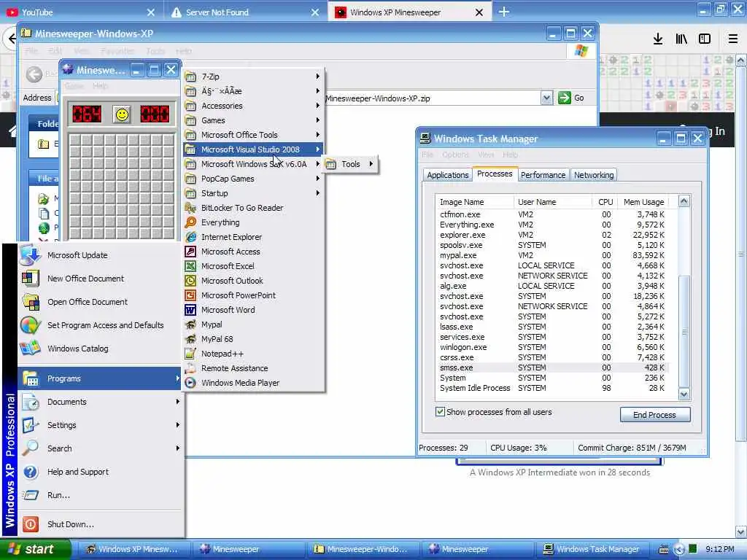The width and height of the screenshot is (747, 560).
Task: Expand Settings submenu in Start menu
Action: click(100, 425)
